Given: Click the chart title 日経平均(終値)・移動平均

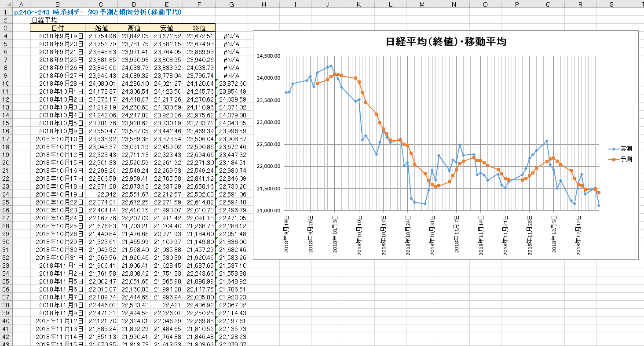Looking at the screenshot, I should point(446,42).
